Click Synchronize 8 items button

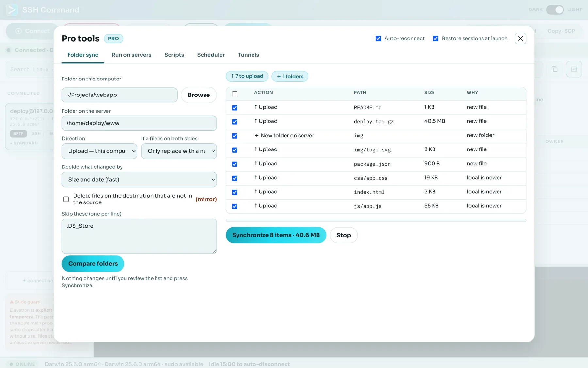pyautogui.click(x=276, y=235)
